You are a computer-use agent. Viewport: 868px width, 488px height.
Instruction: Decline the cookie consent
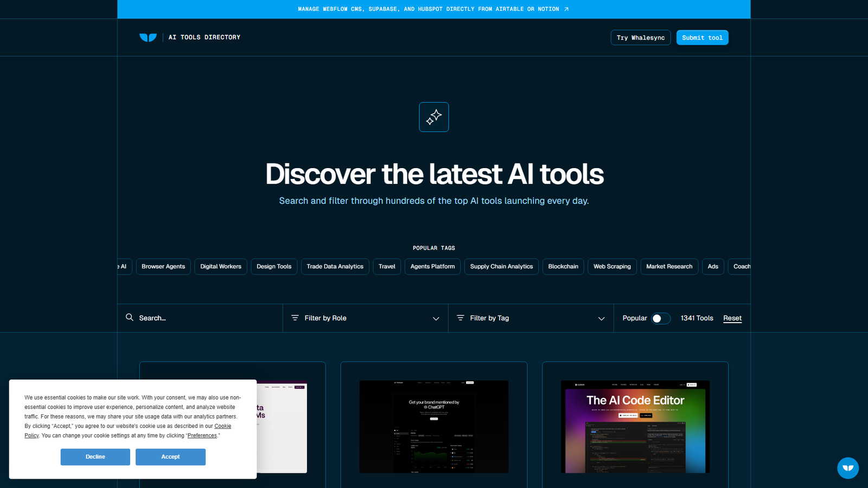click(x=95, y=457)
